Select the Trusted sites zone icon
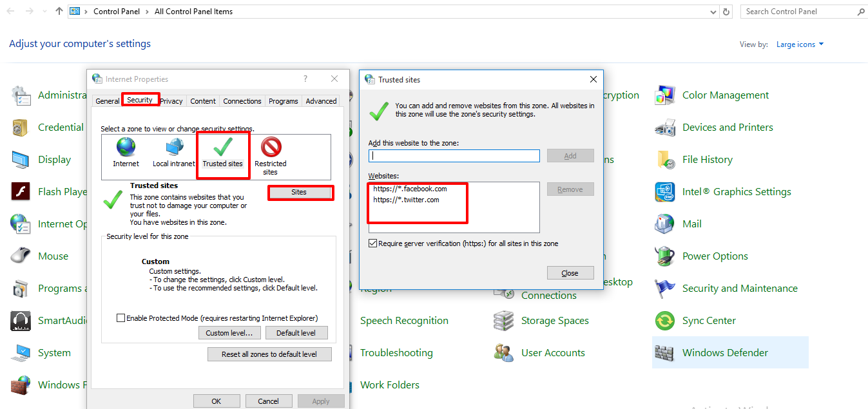The width and height of the screenshot is (868, 409). 222,148
